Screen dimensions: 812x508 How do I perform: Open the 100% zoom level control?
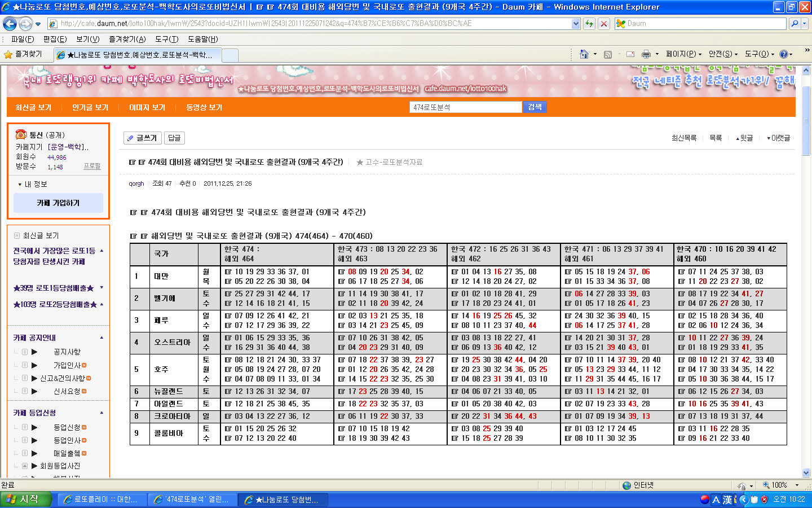[780, 485]
